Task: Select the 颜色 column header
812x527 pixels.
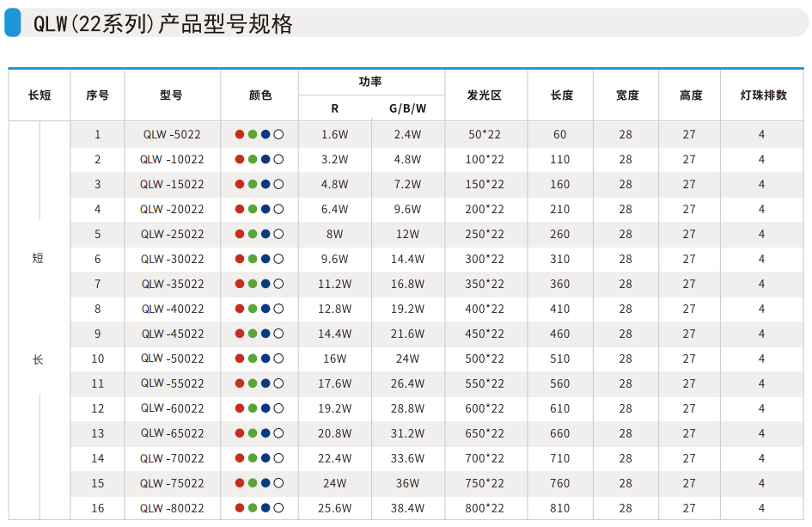Action: [x=259, y=95]
